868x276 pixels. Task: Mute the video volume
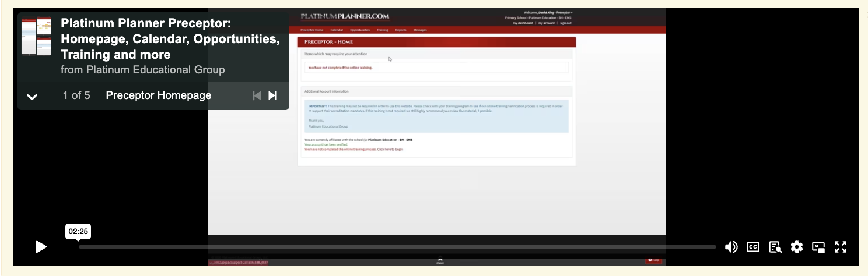pos(731,247)
